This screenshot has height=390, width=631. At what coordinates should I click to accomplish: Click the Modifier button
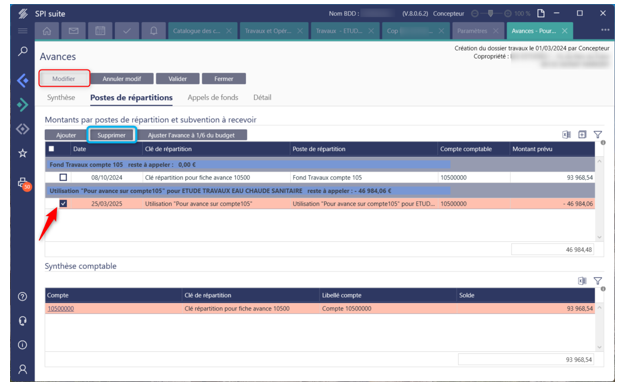(x=64, y=78)
